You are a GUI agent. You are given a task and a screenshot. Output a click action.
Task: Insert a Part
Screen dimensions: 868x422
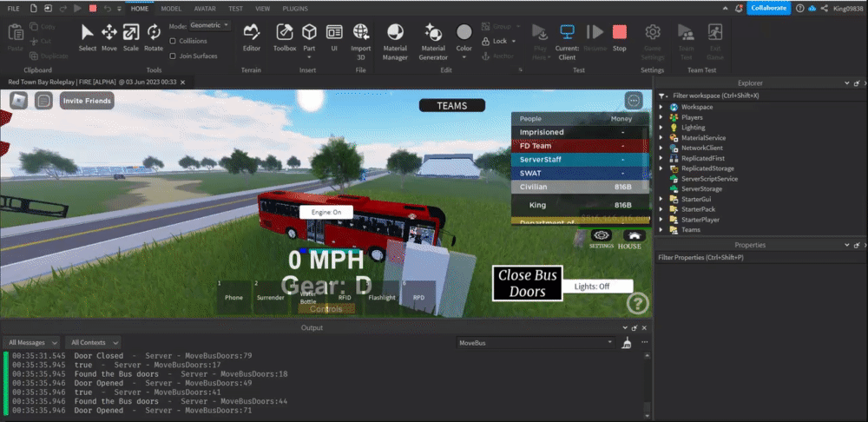pos(309,37)
